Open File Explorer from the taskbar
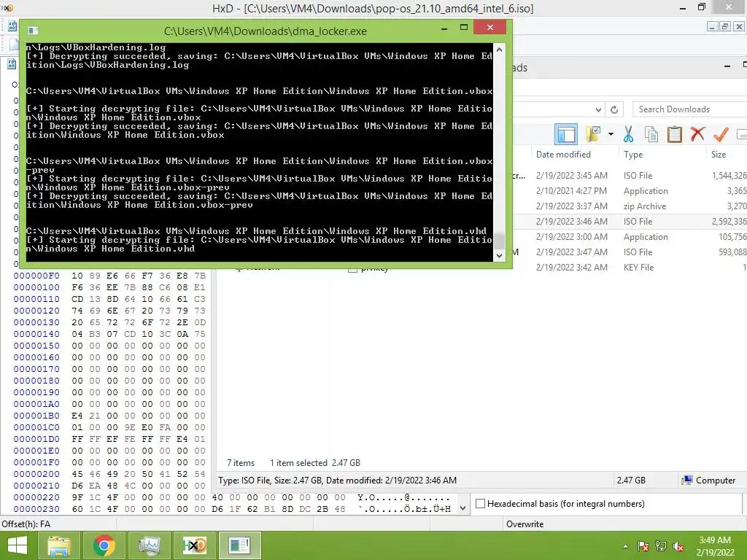 click(x=58, y=545)
